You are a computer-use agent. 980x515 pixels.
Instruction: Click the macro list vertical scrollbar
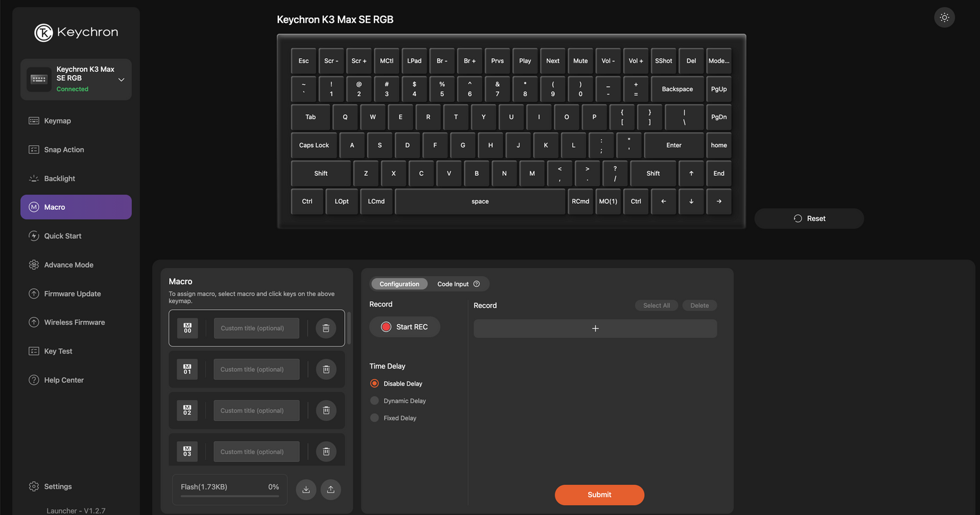tap(349, 328)
